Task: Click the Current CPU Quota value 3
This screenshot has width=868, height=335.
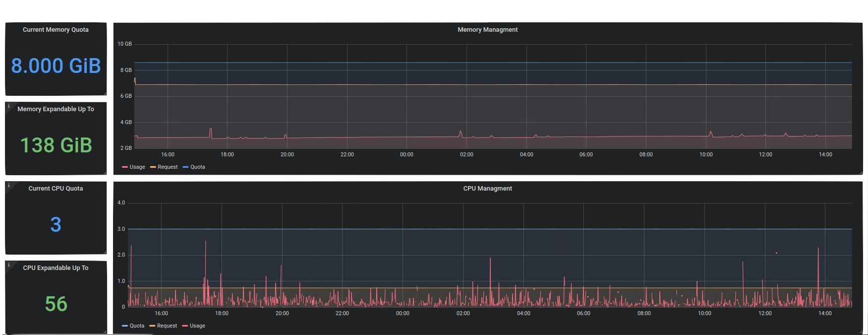Action: (56, 225)
